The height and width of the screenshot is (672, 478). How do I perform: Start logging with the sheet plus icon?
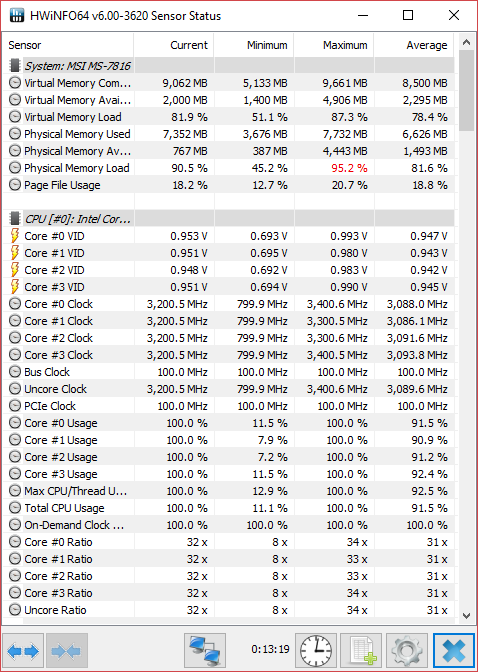point(361,651)
